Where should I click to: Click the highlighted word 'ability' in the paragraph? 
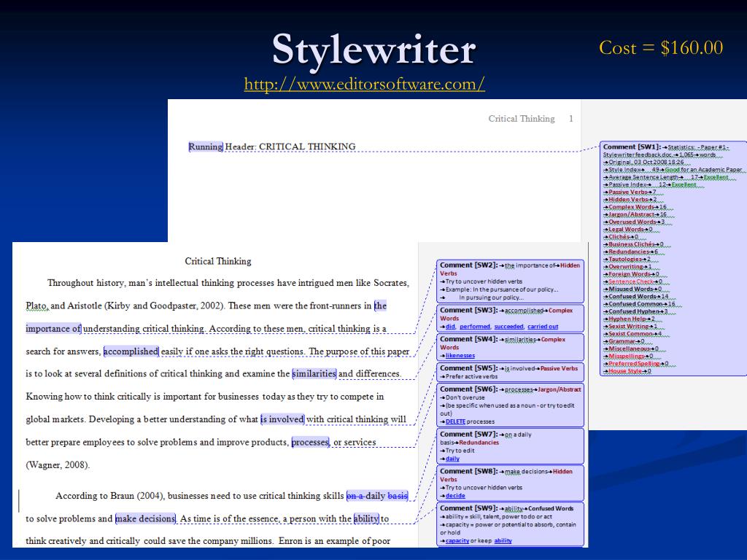[366, 519]
